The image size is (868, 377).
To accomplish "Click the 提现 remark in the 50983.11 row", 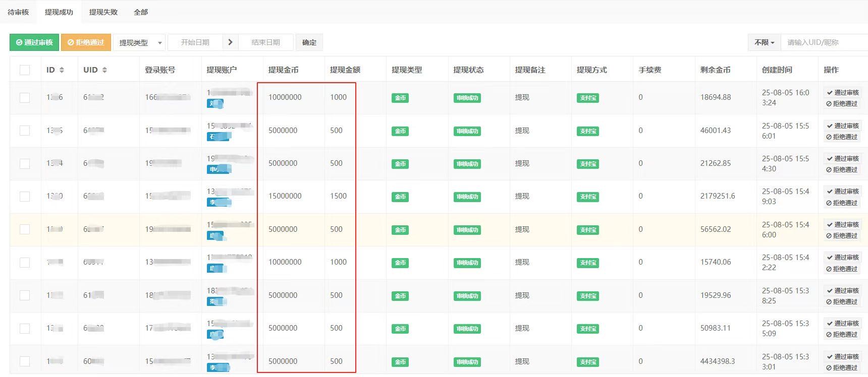I will pos(522,328).
